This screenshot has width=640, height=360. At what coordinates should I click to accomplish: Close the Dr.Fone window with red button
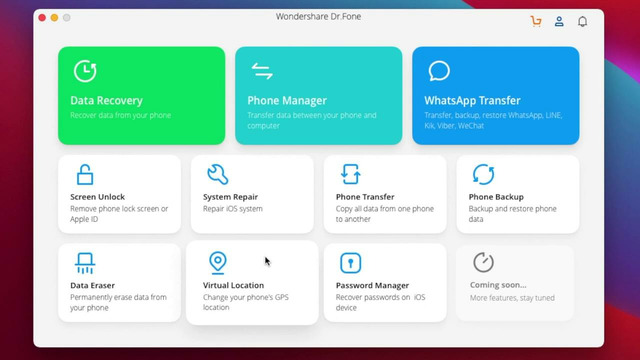[42, 18]
